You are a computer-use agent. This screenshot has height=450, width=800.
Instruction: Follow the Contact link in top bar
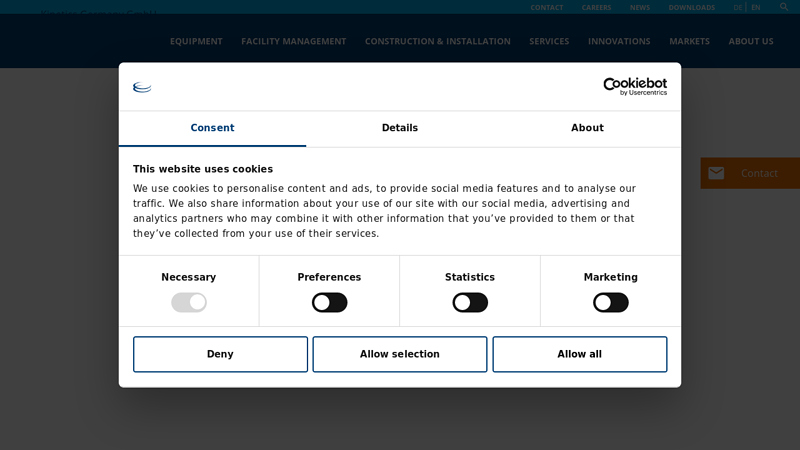[x=547, y=8]
